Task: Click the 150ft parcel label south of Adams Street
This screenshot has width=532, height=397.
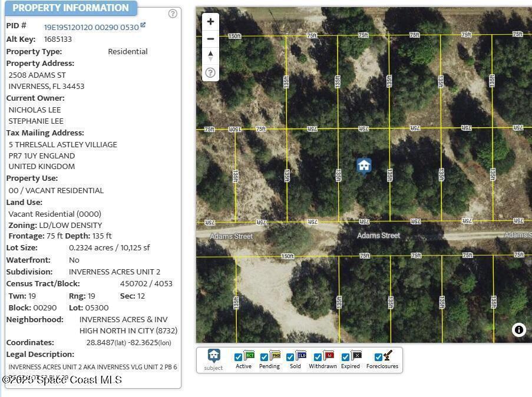Action: tap(288, 256)
